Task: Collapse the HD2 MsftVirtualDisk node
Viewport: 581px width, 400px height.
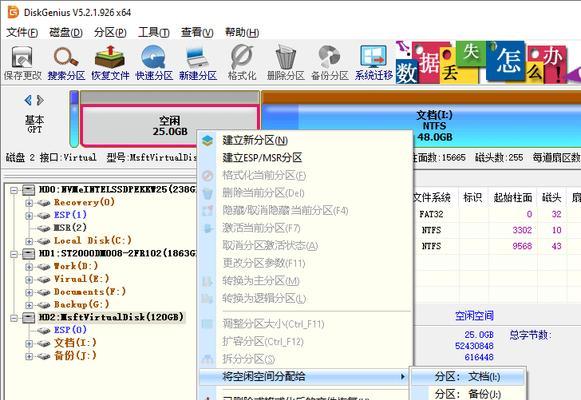Action: (14, 318)
